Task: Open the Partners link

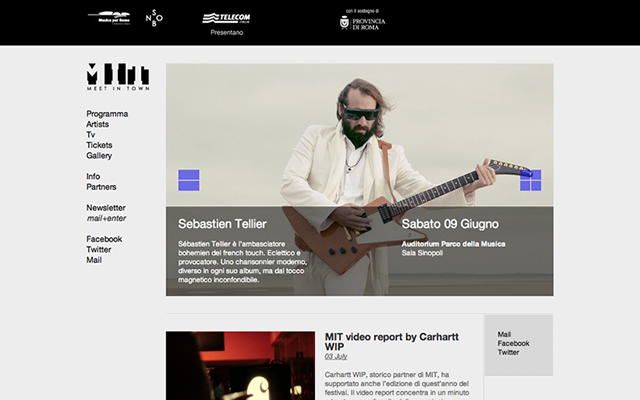Action: pyautogui.click(x=101, y=187)
